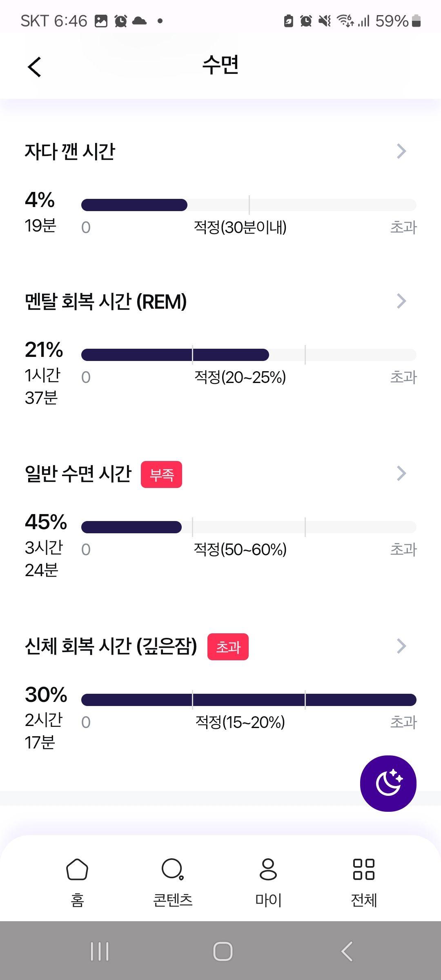Tap the 홈 house icon
Viewport: 441px width, 980px height.
click(77, 869)
